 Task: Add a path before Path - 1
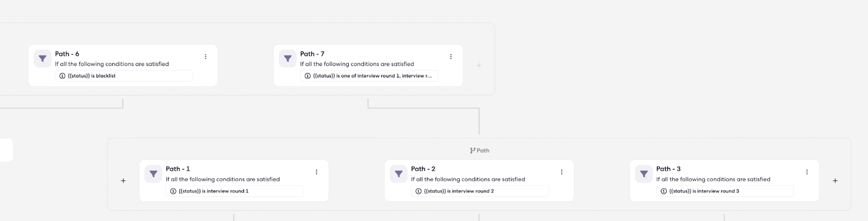(123, 181)
